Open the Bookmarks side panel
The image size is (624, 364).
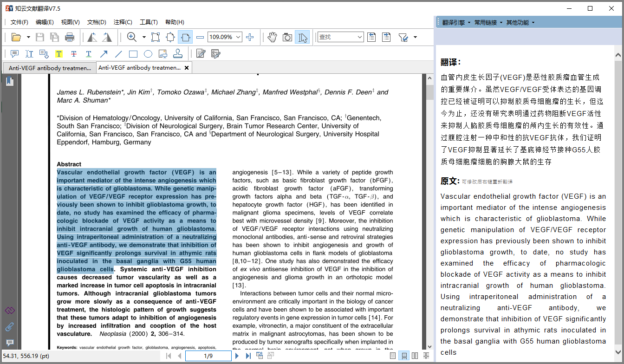click(x=10, y=82)
